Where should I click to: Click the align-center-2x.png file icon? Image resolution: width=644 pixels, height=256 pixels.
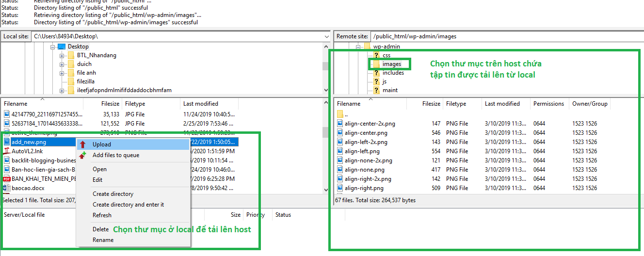[340, 124]
